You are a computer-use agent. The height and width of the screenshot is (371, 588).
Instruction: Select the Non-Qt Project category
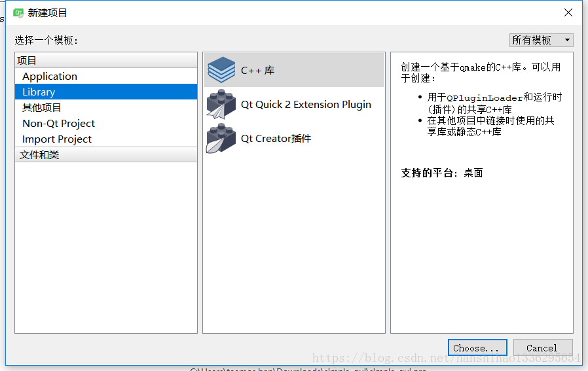[106, 123]
